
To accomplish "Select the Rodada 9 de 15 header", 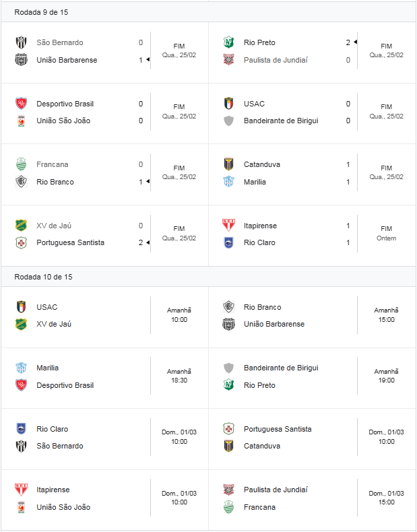I will [41, 12].
